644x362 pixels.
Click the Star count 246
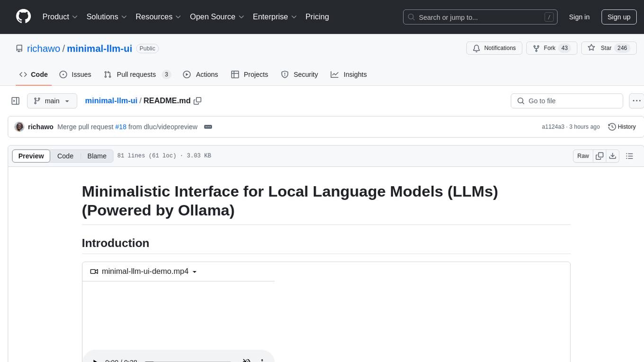(x=622, y=48)
